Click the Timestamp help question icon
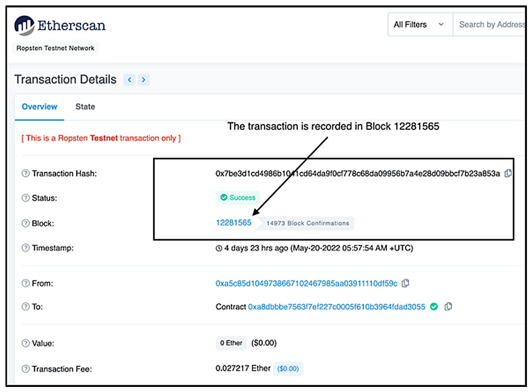The height and width of the screenshot is (392, 532). (25, 248)
